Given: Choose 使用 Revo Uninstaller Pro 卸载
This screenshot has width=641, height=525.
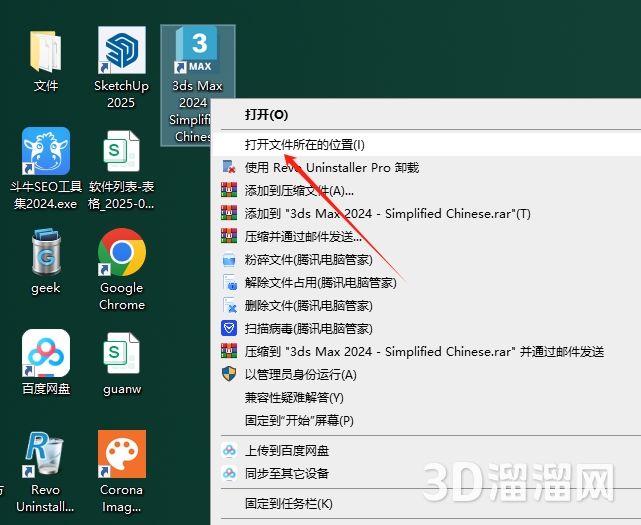Looking at the screenshot, I should 426,167.
